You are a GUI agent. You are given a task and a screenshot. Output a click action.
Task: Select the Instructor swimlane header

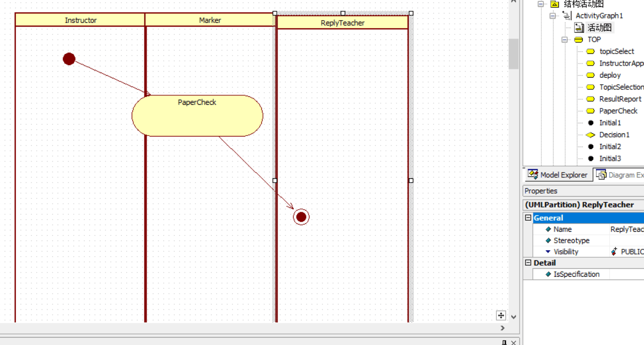pos(80,20)
